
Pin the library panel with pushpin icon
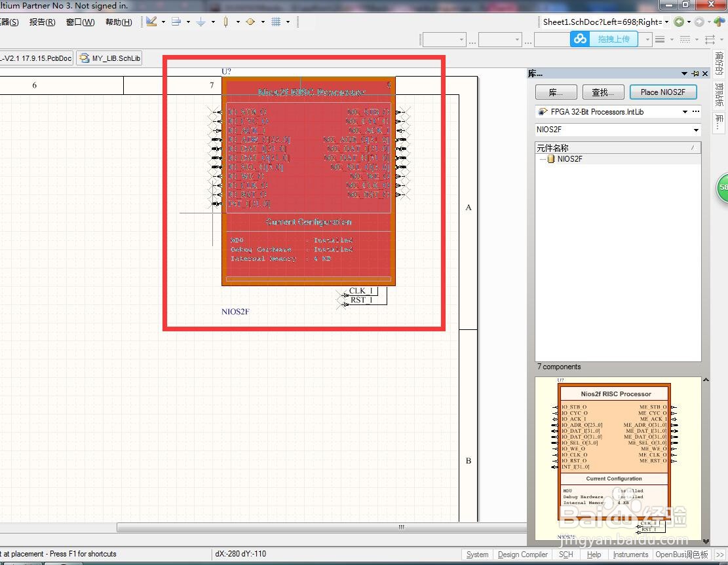pos(695,74)
